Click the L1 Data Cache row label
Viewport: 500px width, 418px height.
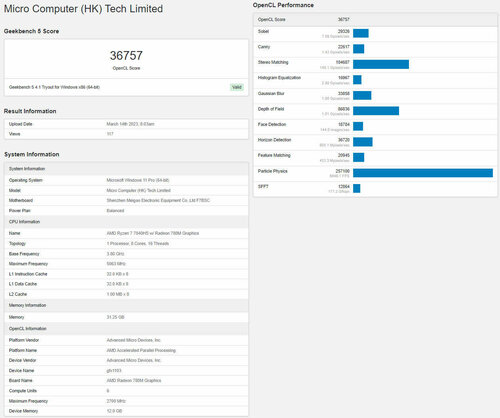click(x=23, y=284)
